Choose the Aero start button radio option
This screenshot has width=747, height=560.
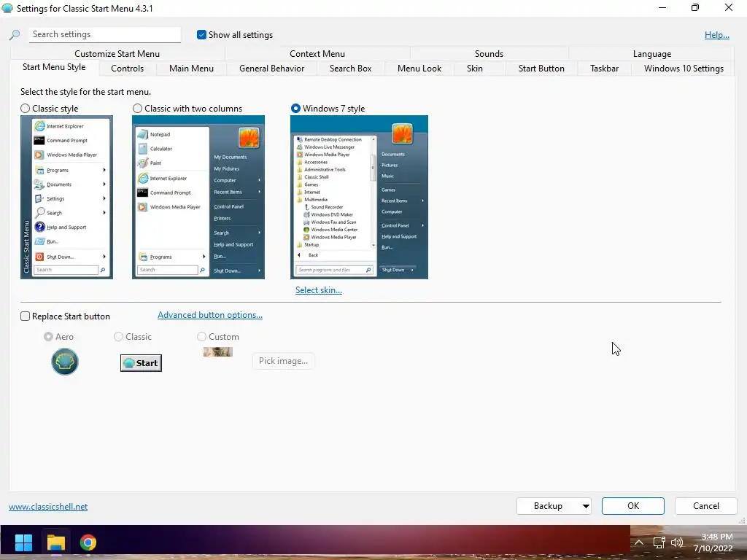coord(48,337)
